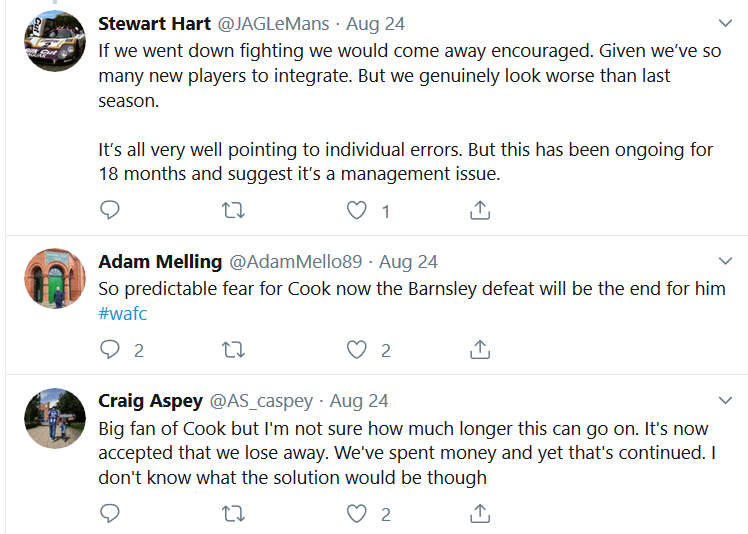This screenshot has width=748, height=534.
Task: Click Stewart Hart's avatar image
Action: click(x=54, y=41)
